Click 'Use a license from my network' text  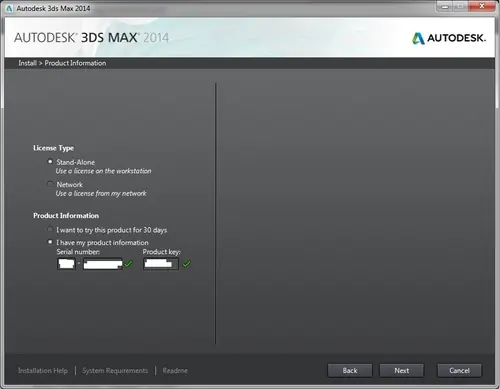[101, 193]
